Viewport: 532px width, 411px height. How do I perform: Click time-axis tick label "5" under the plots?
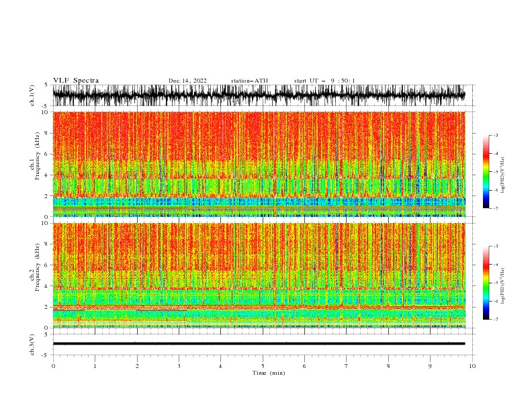click(x=263, y=366)
